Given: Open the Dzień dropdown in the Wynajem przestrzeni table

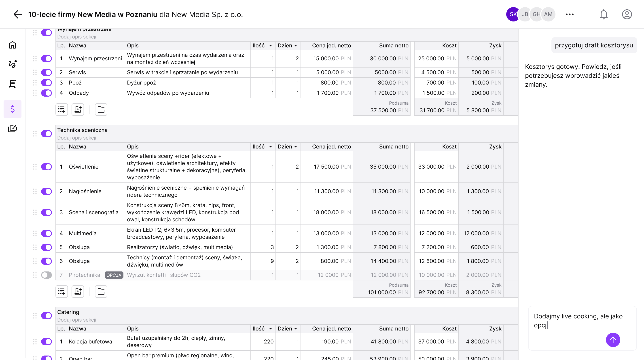Looking at the screenshot, I should 295,46.
